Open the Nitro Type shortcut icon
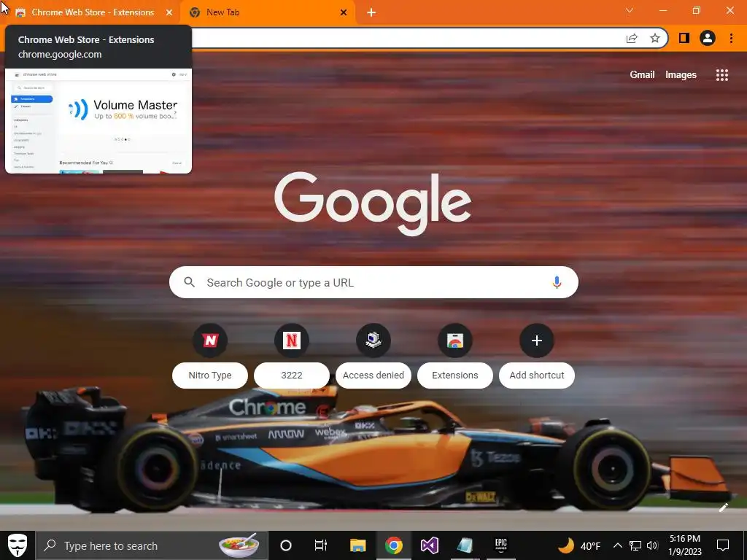Screen dimensions: 747x560 click(210, 341)
